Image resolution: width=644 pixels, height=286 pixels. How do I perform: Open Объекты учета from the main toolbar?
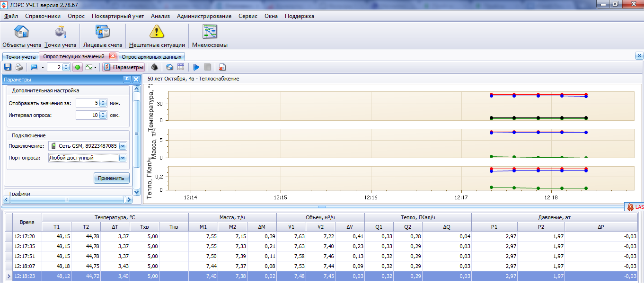coord(22,36)
